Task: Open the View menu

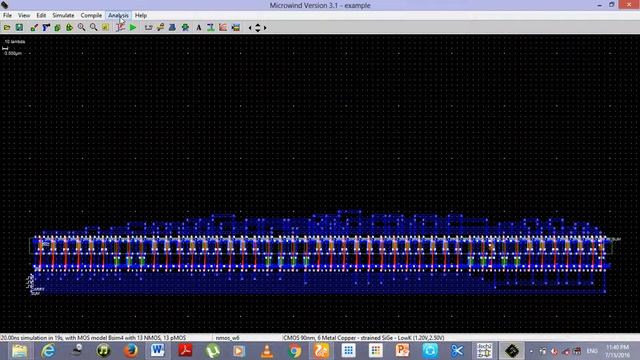Action: point(24,15)
